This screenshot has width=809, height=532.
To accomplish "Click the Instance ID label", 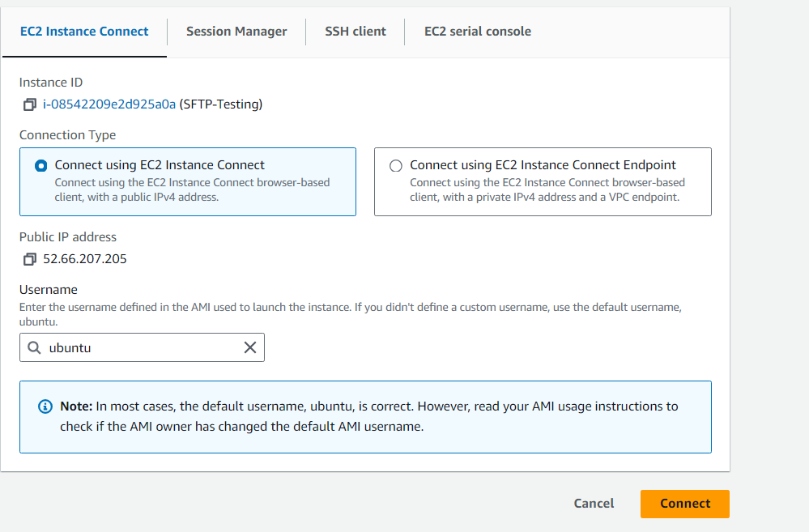I will tap(51, 83).
